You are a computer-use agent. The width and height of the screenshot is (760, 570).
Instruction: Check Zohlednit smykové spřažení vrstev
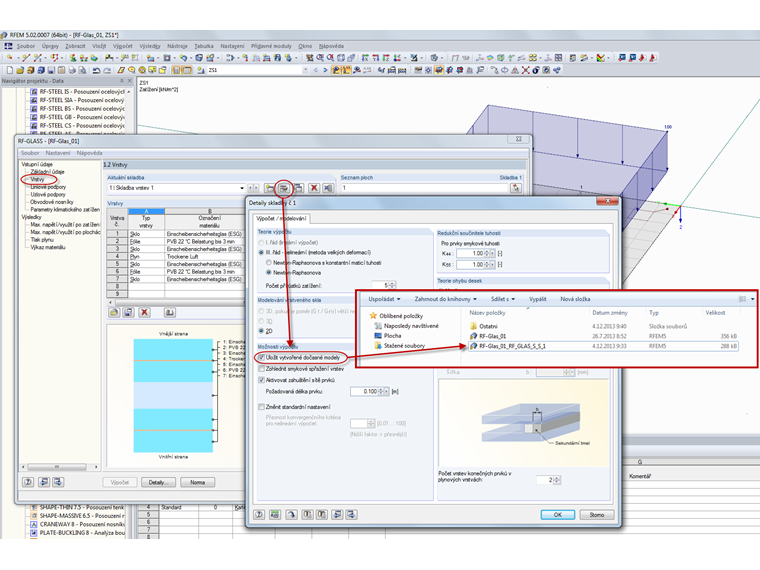coord(262,369)
